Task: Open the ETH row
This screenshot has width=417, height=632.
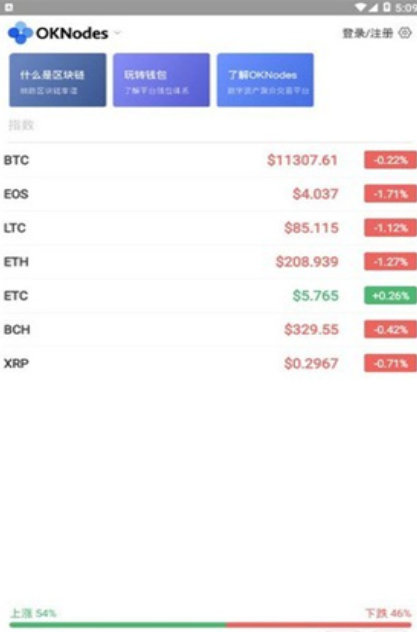Action: tap(208, 262)
